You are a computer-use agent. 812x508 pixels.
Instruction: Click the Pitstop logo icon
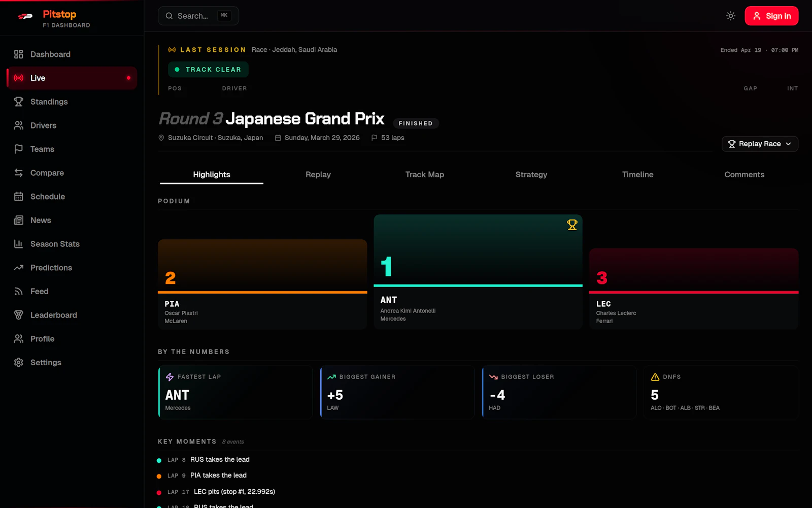tap(25, 17)
